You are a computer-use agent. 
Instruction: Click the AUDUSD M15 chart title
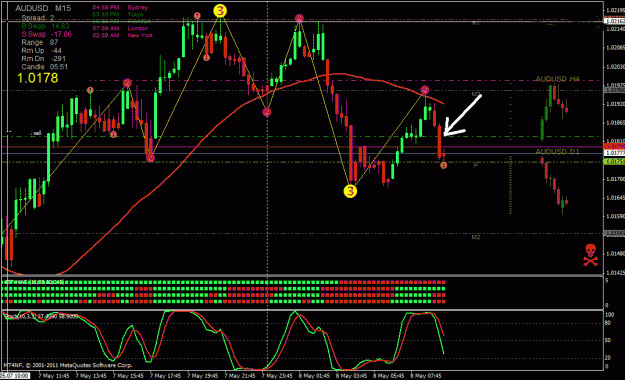(43, 8)
